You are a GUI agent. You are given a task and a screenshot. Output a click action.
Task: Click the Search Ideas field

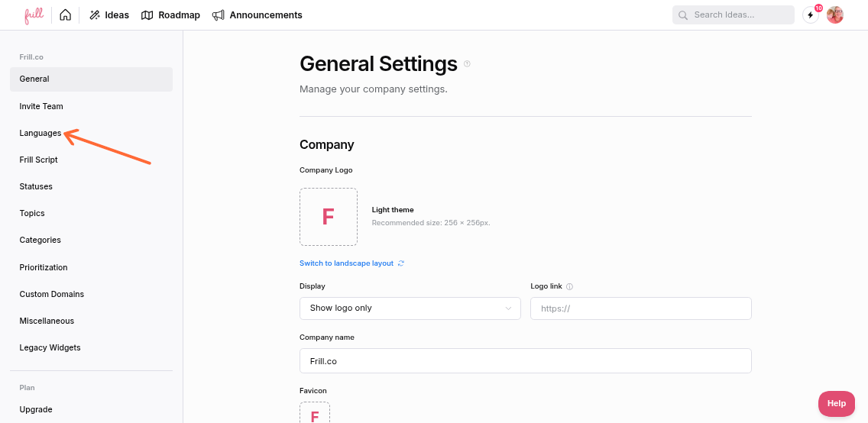point(734,15)
